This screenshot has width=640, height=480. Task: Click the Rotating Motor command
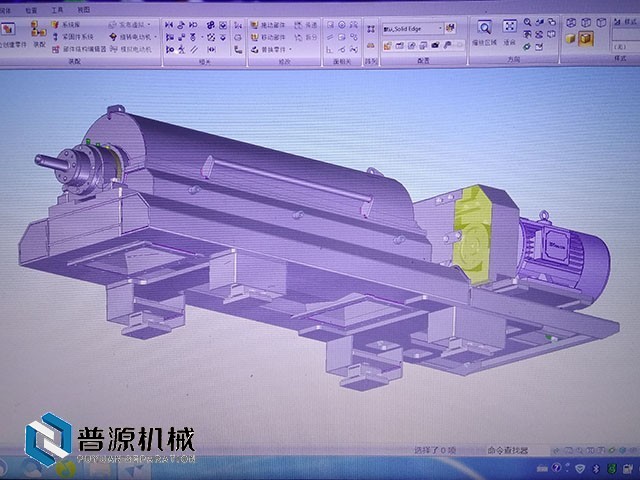pyautogui.click(x=142, y=36)
